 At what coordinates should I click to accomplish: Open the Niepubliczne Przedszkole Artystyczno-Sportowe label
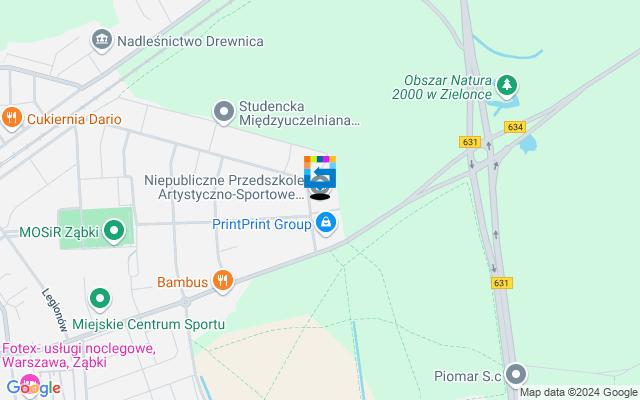click(x=224, y=187)
